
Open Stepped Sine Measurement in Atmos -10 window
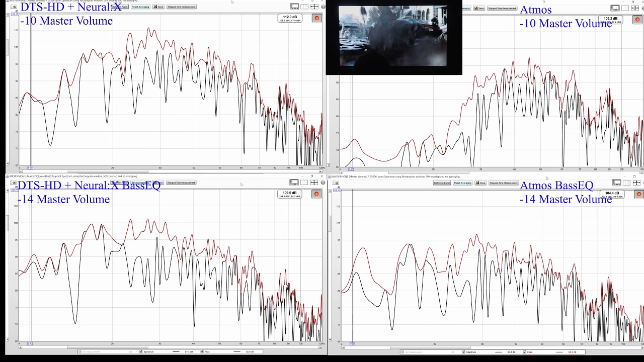tap(502, 8)
